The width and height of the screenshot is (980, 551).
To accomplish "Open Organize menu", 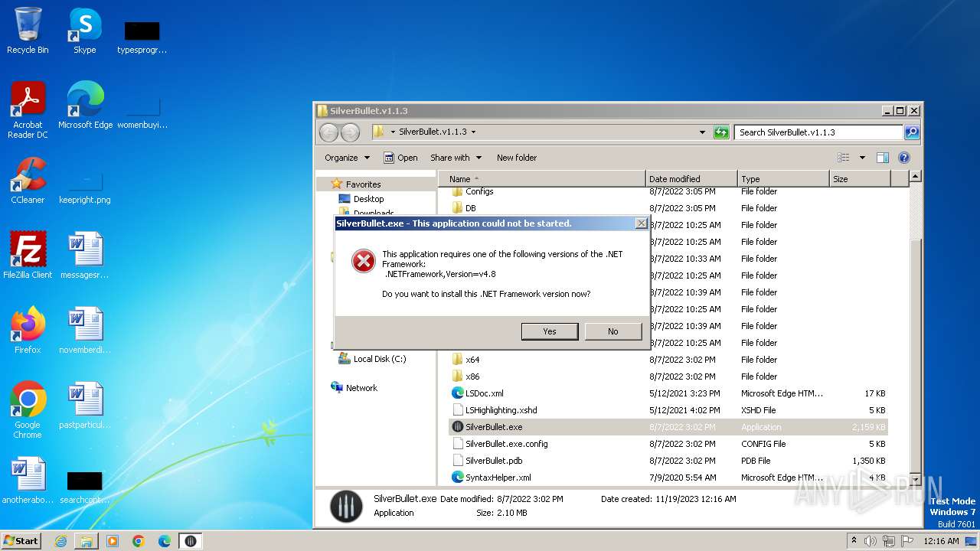I will 347,158.
